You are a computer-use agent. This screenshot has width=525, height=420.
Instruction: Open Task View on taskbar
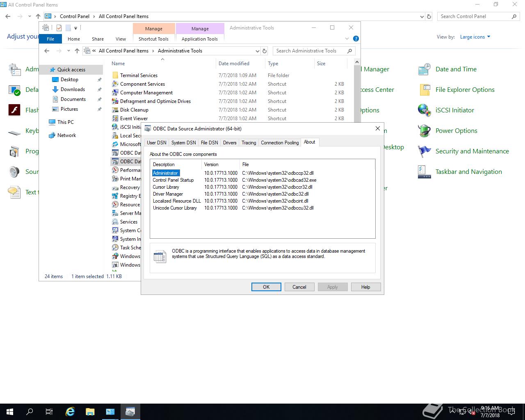click(49, 412)
